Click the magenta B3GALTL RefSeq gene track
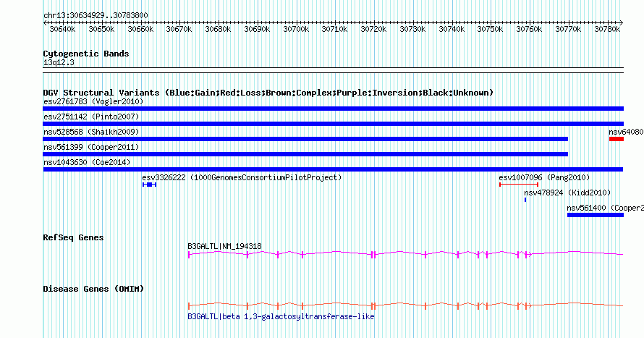 tap(405, 255)
